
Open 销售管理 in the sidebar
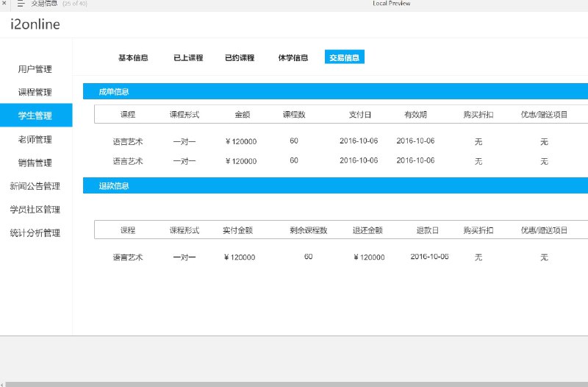pyautogui.click(x=35, y=163)
